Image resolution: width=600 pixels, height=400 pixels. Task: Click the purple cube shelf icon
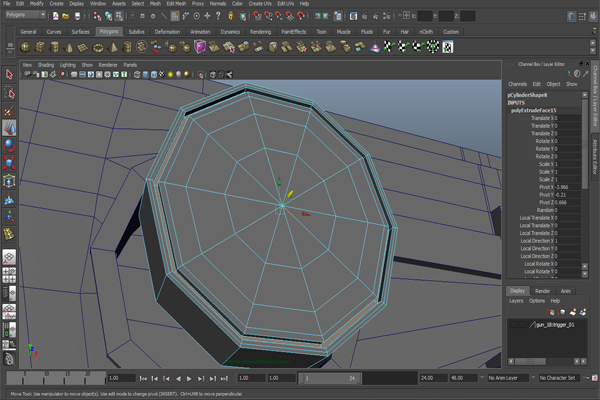(x=200, y=47)
